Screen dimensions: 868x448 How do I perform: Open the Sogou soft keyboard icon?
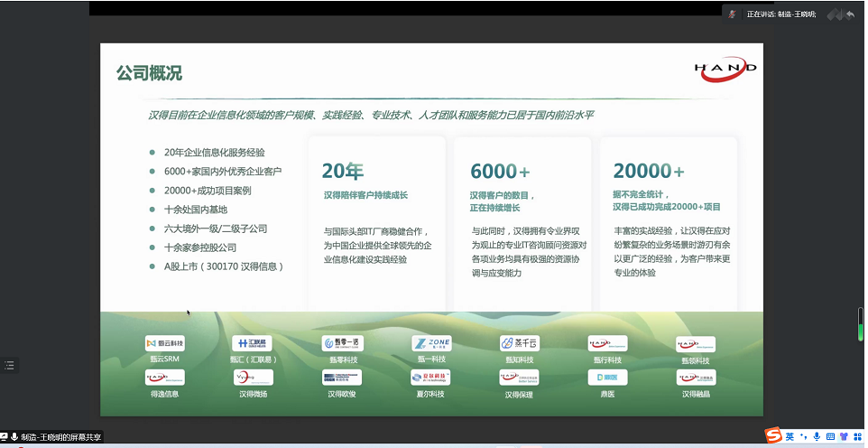(829, 437)
